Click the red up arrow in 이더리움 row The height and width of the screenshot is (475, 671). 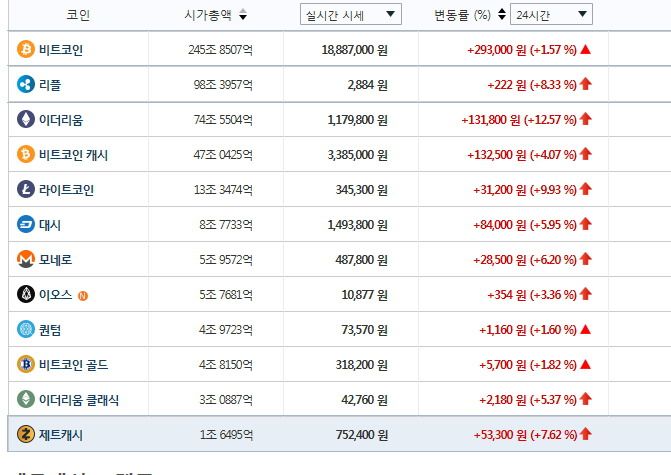click(x=585, y=119)
